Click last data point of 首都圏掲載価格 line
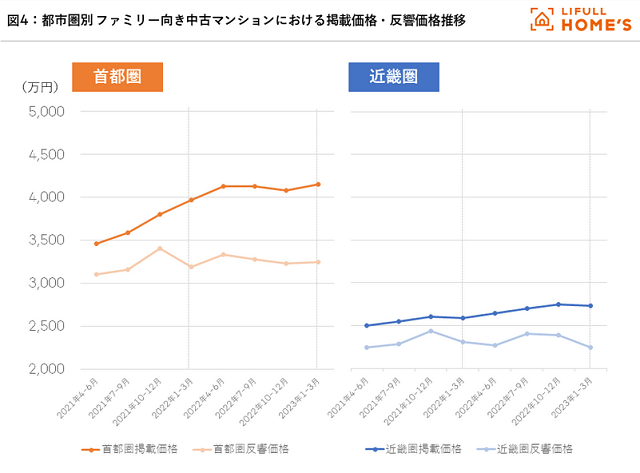Screen dimensions: 640x473 point(318,184)
